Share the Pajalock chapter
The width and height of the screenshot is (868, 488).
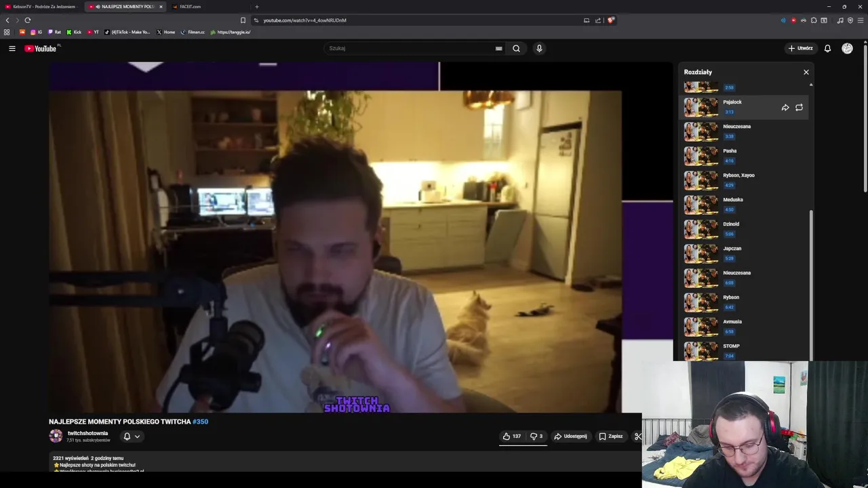coord(785,107)
